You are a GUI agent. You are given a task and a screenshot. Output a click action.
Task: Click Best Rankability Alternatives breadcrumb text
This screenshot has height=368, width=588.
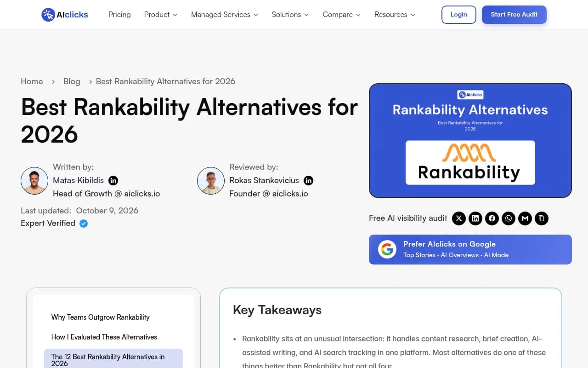click(x=165, y=81)
